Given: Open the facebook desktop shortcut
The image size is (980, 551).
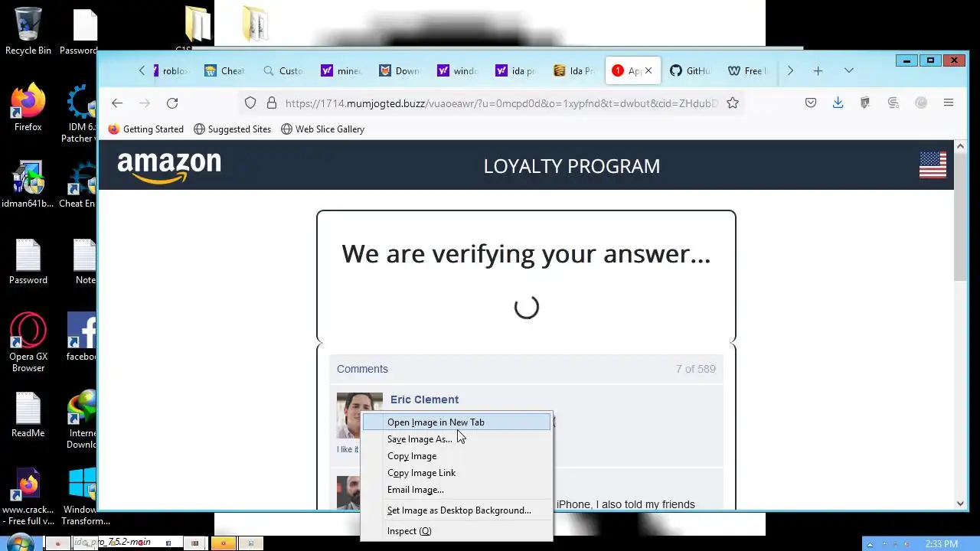Looking at the screenshot, I should (81, 337).
